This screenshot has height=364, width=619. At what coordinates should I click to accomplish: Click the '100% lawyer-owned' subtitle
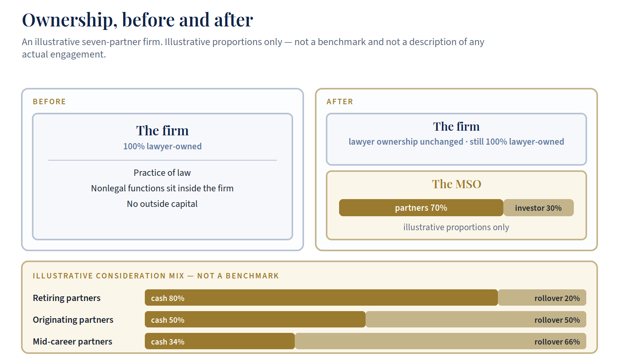(162, 146)
